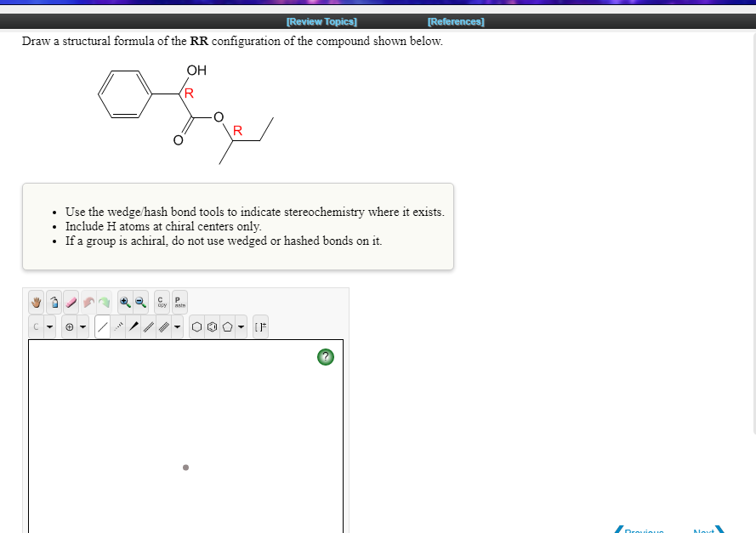Select the cyclopentane ring template

point(225,326)
